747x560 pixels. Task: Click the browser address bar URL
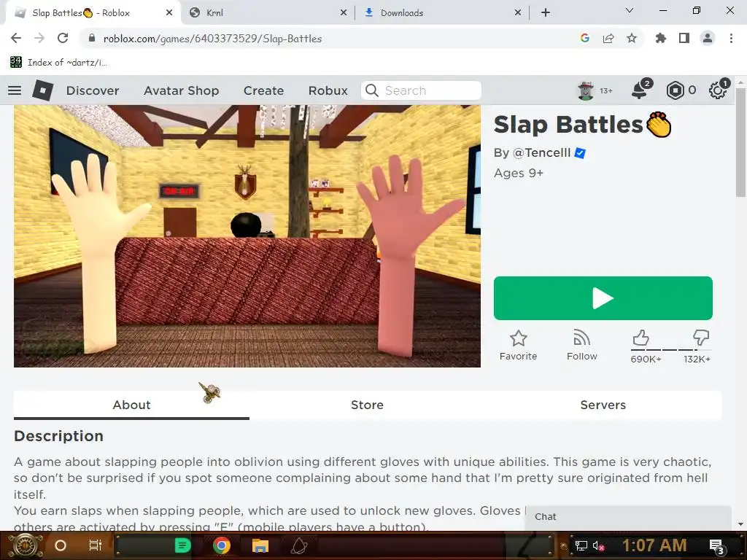click(x=212, y=39)
